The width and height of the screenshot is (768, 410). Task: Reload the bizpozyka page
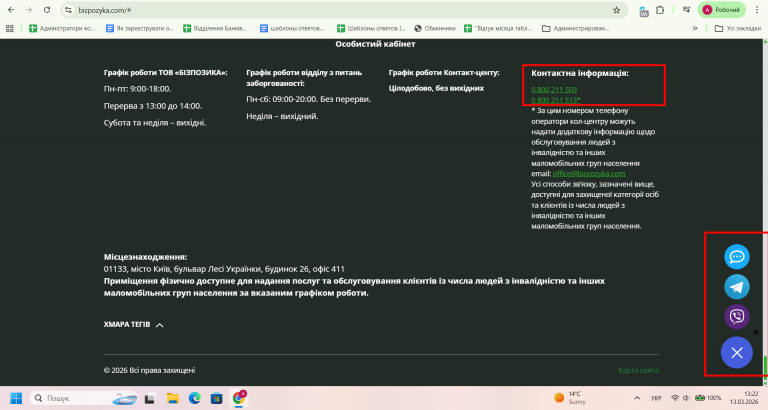click(x=47, y=10)
